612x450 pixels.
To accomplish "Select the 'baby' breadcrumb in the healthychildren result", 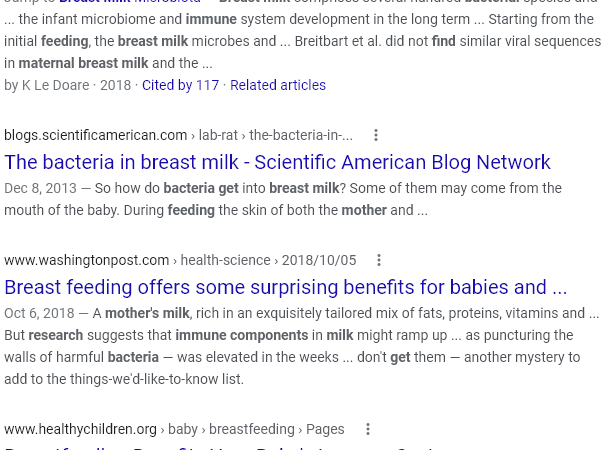I will point(183,429).
